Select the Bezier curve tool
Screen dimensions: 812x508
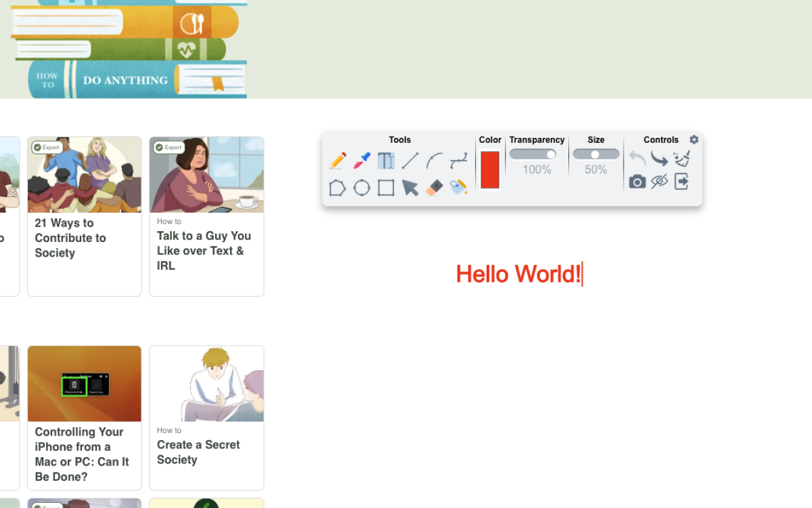tap(459, 161)
